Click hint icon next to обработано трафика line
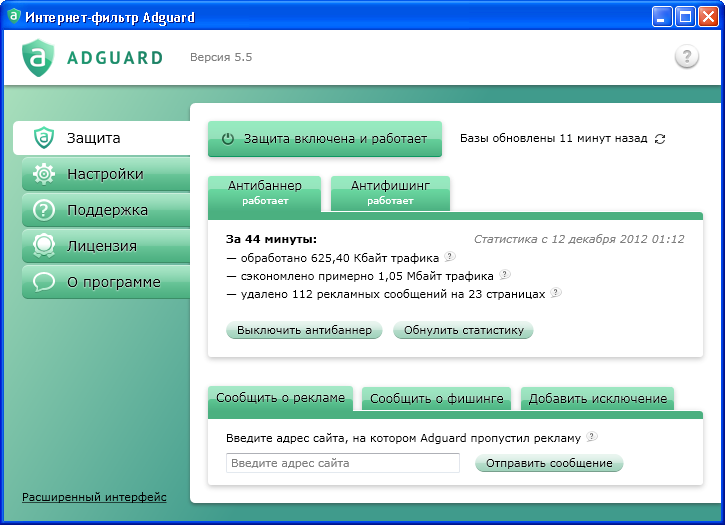 [x=450, y=256]
